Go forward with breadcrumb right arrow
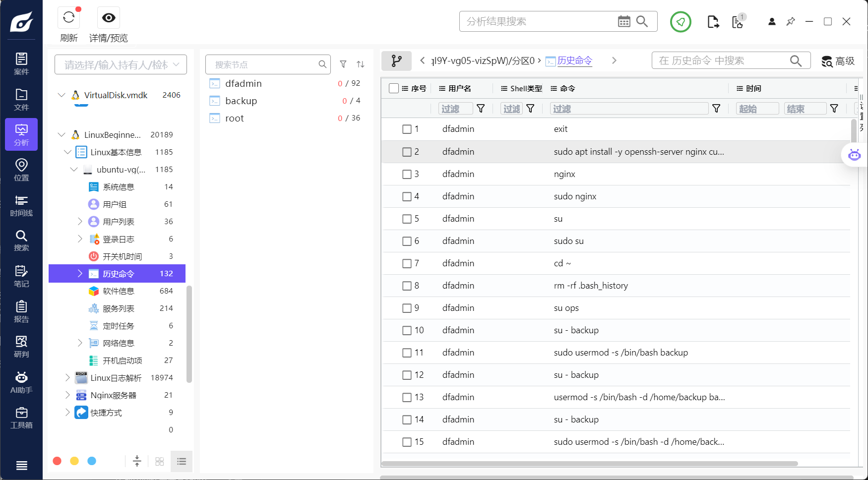Viewport: 868px width, 480px height. (614, 60)
